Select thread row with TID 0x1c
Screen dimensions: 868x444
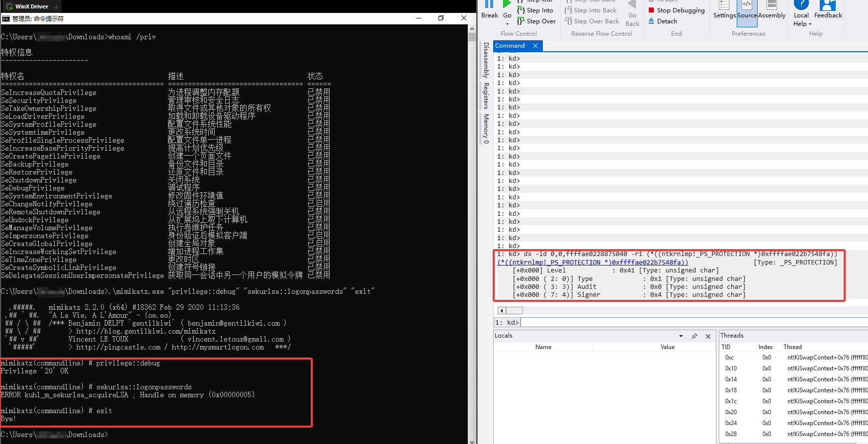pyautogui.click(x=794, y=401)
